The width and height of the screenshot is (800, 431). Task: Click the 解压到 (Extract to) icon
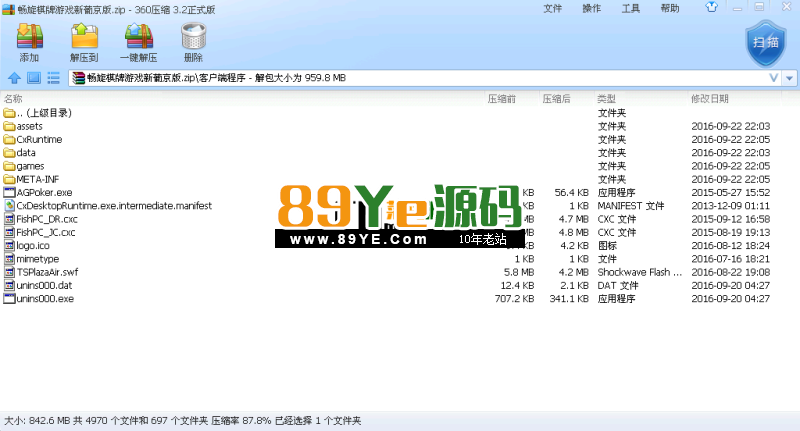(84, 37)
